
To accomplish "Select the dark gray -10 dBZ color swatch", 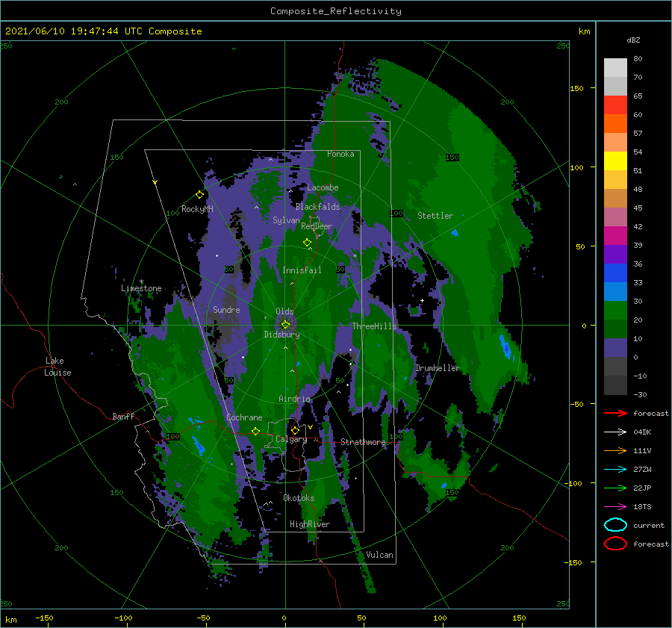I will (x=615, y=385).
